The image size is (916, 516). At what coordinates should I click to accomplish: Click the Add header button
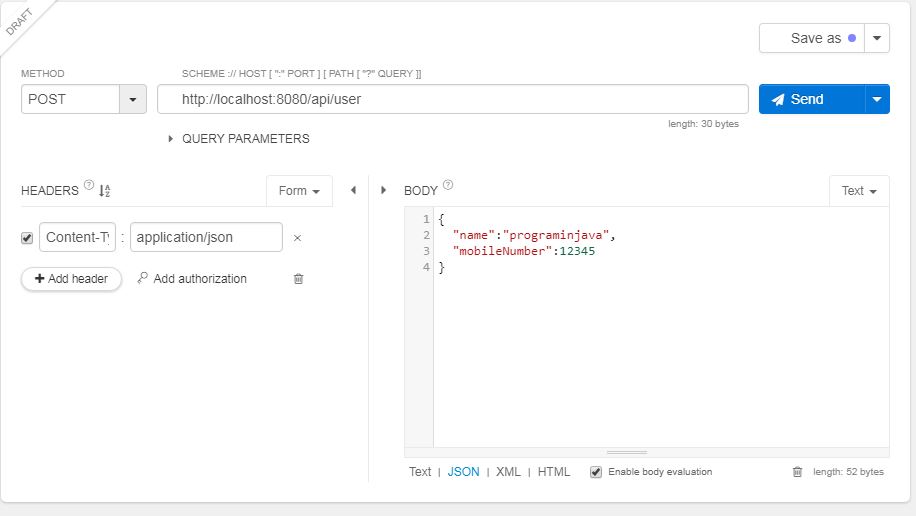coord(71,279)
